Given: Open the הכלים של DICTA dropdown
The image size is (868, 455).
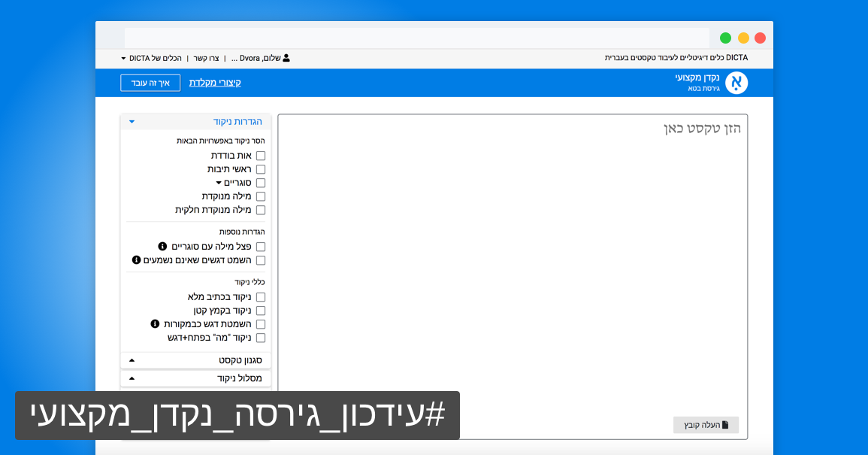Looking at the screenshot, I should [151, 58].
